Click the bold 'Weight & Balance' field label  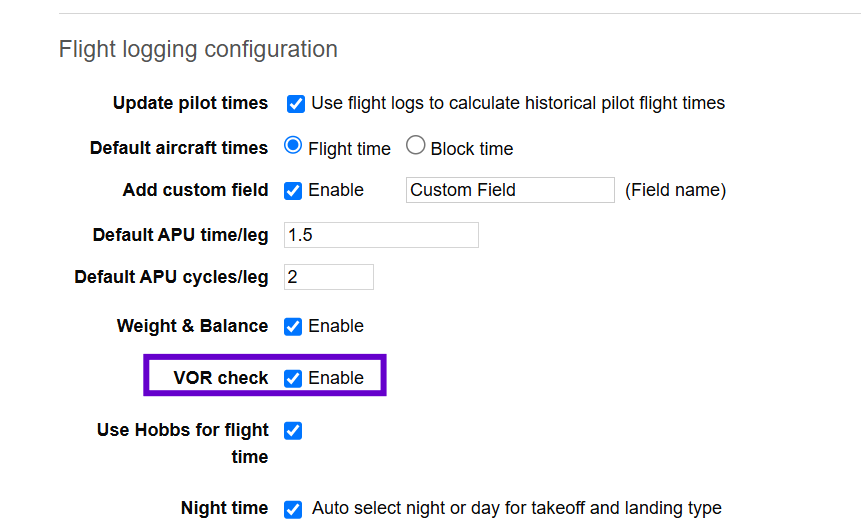(x=192, y=326)
